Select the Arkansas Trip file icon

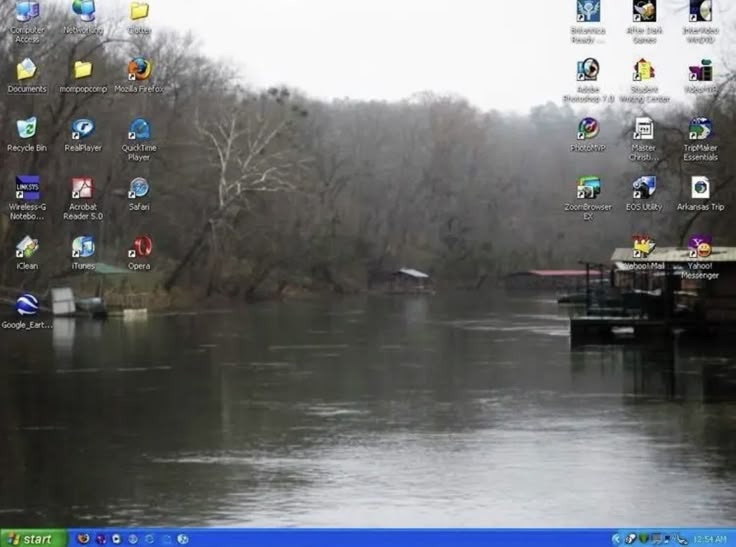click(700, 188)
